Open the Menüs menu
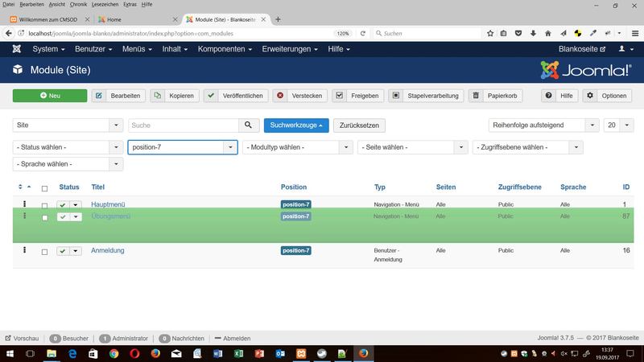Image resolution: width=644 pixels, height=362 pixels. 137,49
